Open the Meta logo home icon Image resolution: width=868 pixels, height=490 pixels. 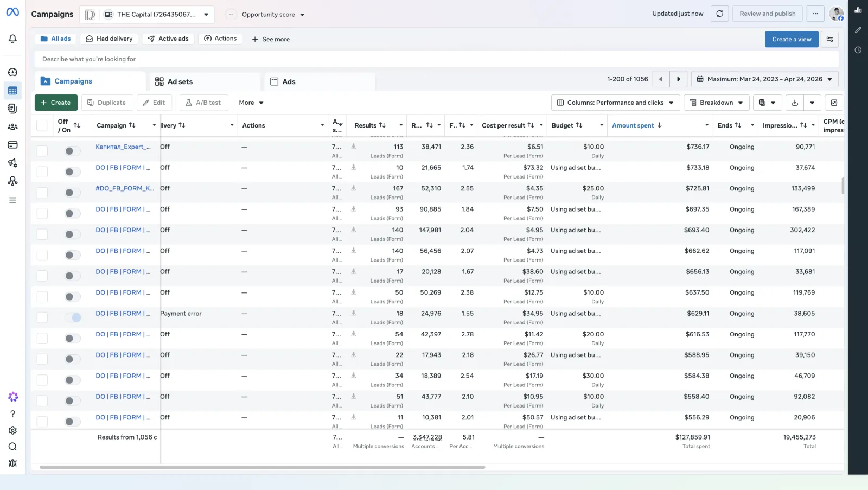[12, 12]
